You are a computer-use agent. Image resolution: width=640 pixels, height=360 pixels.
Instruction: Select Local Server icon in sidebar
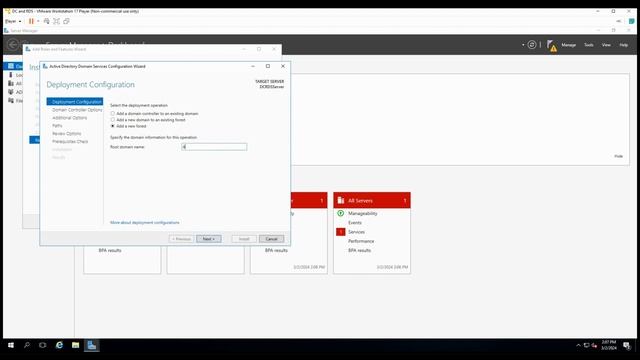coord(11,75)
